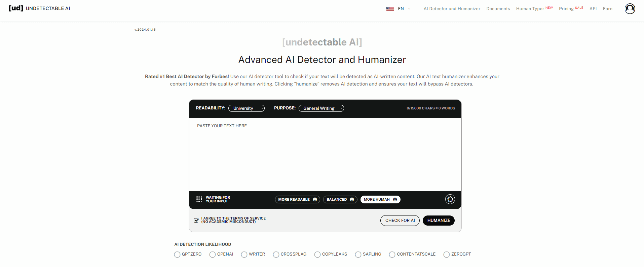
Task: Click the [ud] logo icon
Action: (x=16, y=8)
